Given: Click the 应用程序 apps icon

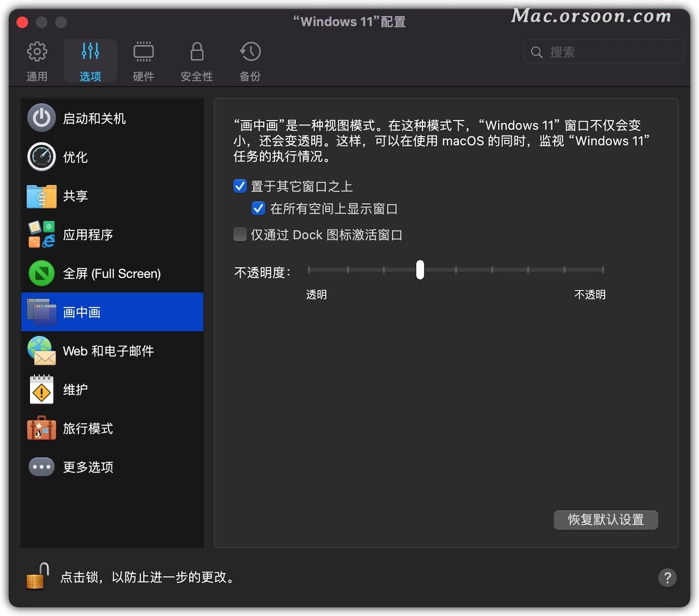Looking at the screenshot, I should click(42, 234).
